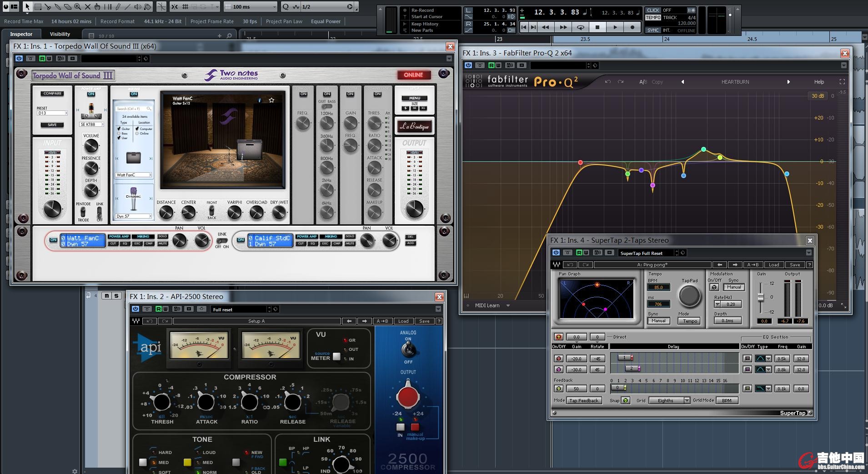
Task: Click the transport Stop button
Action: [x=597, y=27]
